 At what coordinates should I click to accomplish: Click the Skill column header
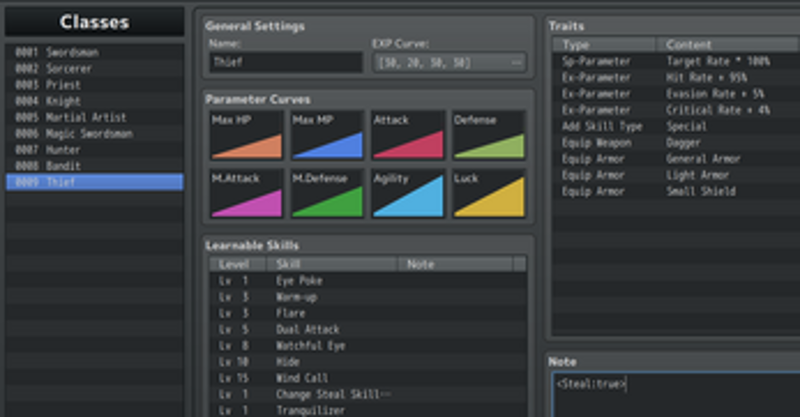(x=332, y=264)
